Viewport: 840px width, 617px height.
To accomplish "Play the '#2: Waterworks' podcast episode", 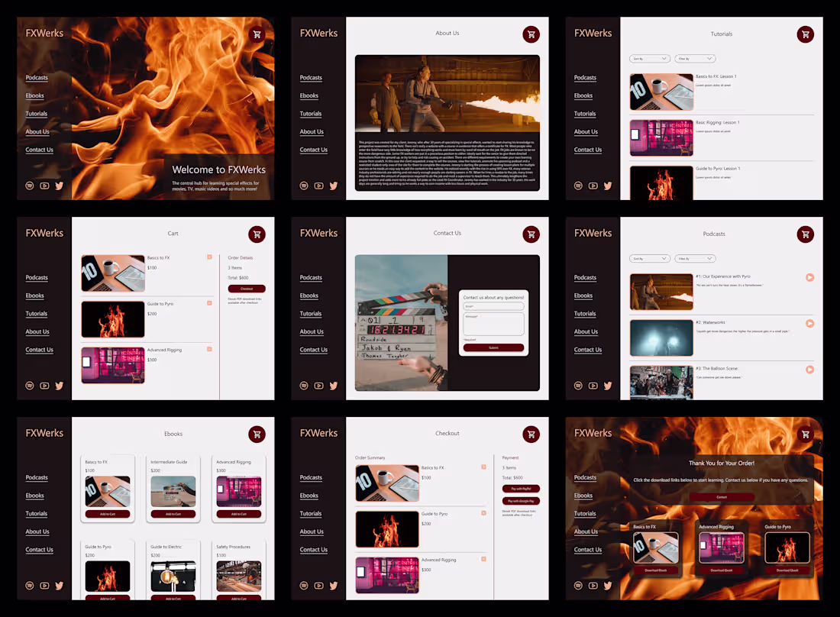I will [x=809, y=323].
